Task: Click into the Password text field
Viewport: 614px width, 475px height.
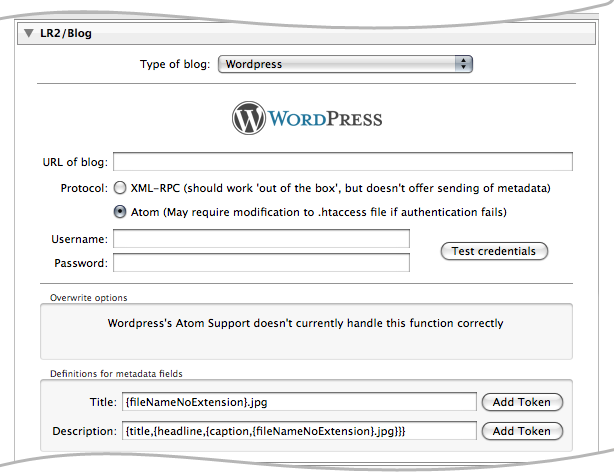Action: point(261,263)
